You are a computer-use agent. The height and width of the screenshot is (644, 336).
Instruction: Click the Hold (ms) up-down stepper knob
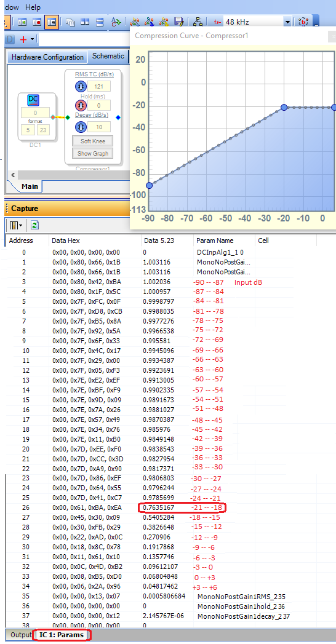81,106
